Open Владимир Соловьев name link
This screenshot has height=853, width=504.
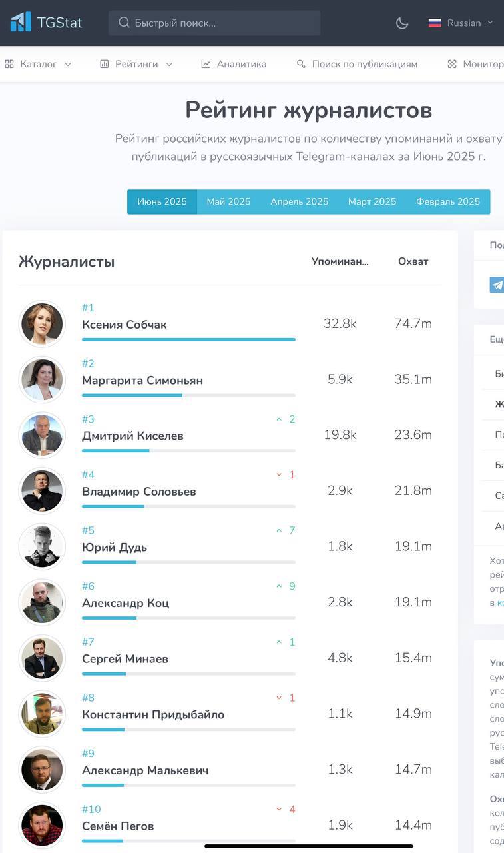pyautogui.click(x=139, y=492)
